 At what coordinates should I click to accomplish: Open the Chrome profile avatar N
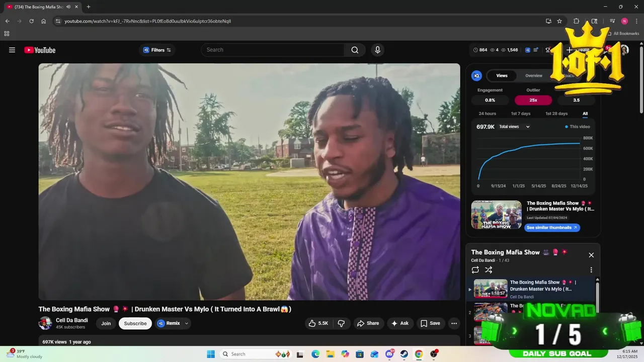pyautogui.click(x=624, y=21)
